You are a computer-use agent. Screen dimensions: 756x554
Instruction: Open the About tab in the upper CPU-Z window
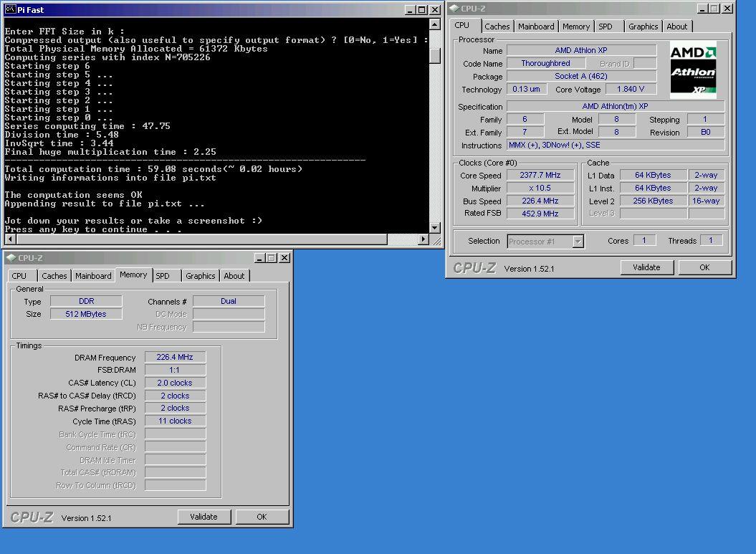677,27
